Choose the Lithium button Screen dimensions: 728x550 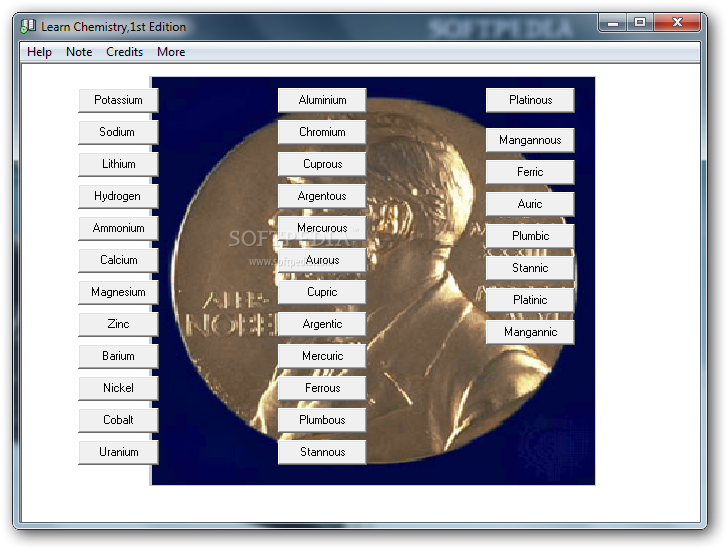point(118,164)
